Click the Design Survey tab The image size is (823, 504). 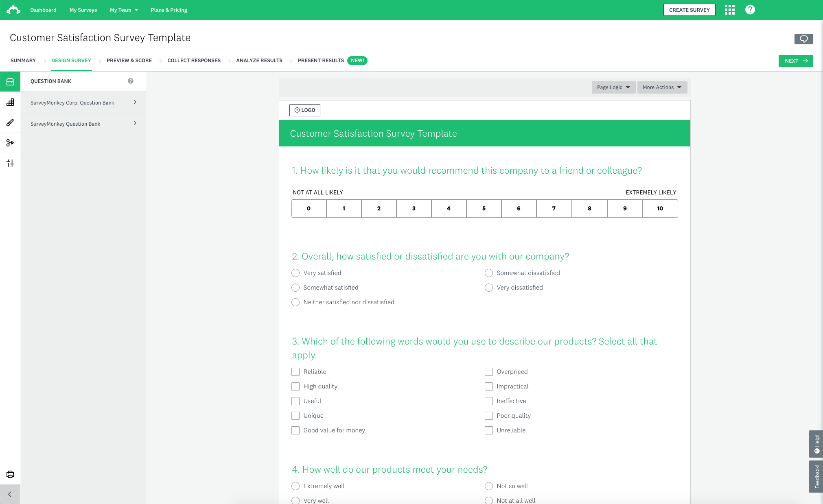71,61
